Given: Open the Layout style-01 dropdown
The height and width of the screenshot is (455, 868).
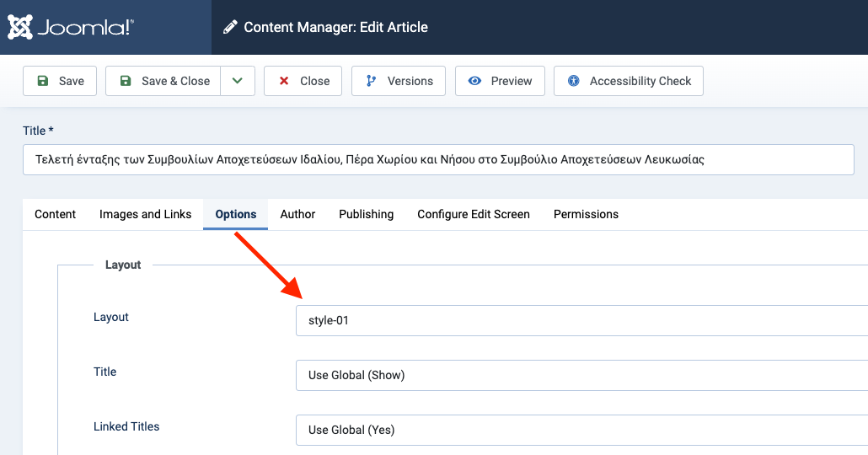Looking at the screenshot, I should click(581, 320).
